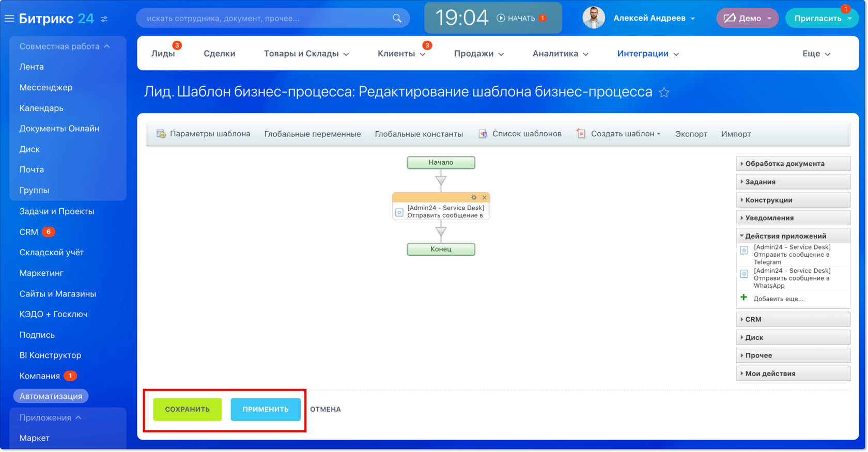Click Глобальные переменные toolbar item

(x=313, y=134)
